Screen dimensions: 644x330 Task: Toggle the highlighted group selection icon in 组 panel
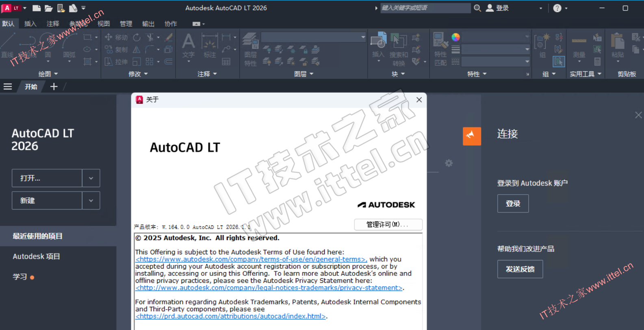click(x=559, y=61)
